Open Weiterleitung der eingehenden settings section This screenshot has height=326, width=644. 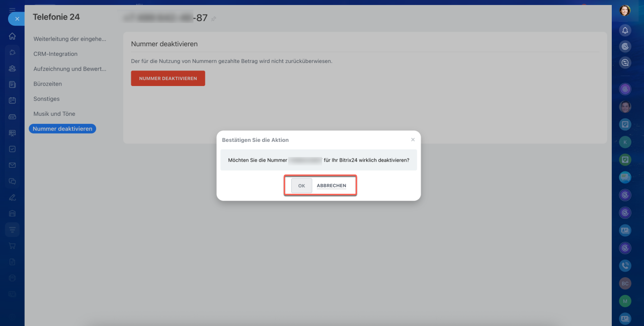tap(70, 39)
